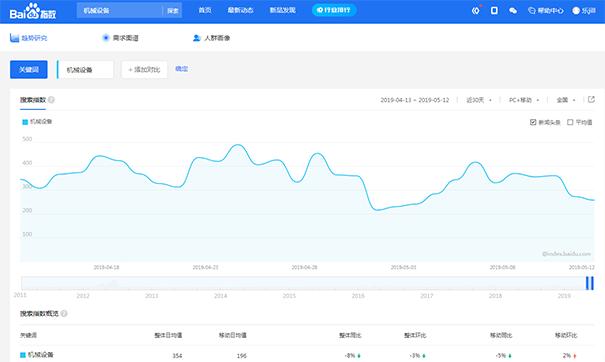Switch to 需求图谱 tab
The height and width of the screenshot is (362, 605).
(120, 38)
